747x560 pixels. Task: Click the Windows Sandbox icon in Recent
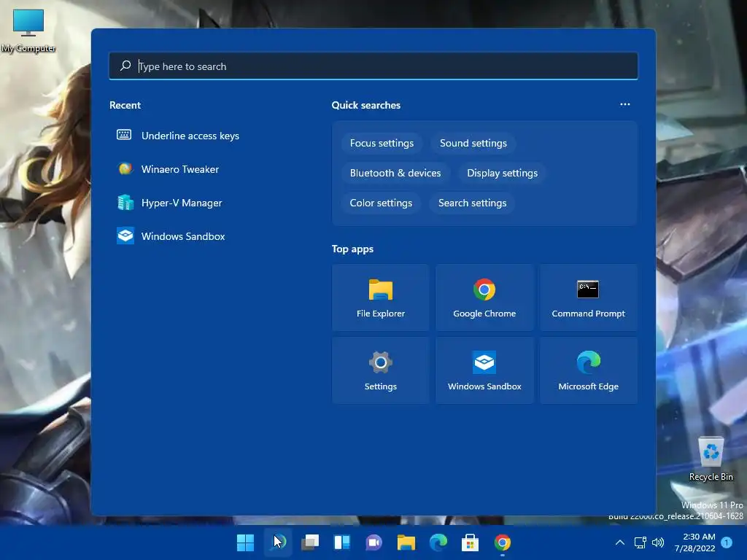(x=125, y=236)
